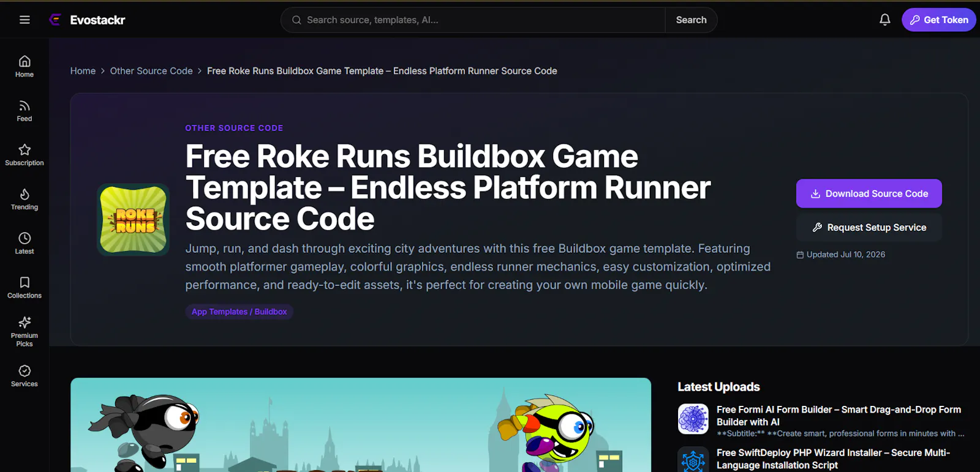Open Trending in the sidebar
The height and width of the screenshot is (472, 980).
coord(24,199)
